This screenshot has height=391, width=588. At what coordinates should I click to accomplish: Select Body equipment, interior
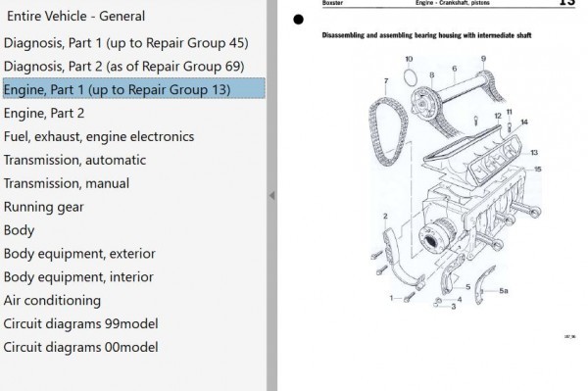pyautogui.click(x=78, y=277)
